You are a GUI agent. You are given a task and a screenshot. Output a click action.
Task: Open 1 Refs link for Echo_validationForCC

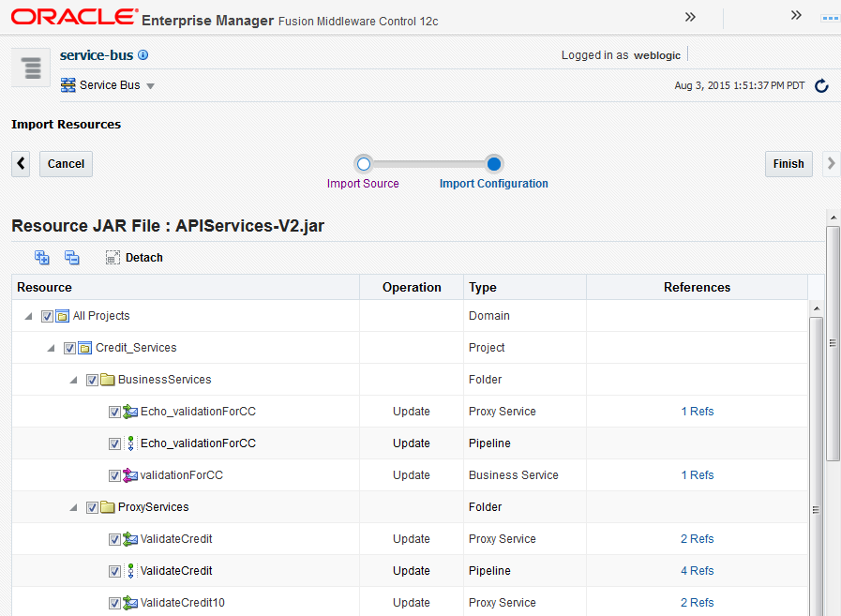point(698,412)
